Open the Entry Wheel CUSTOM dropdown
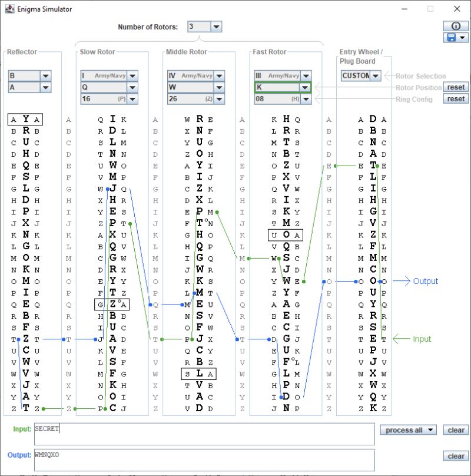This screenshot has width=471, height=476. [x=376, y=75]
